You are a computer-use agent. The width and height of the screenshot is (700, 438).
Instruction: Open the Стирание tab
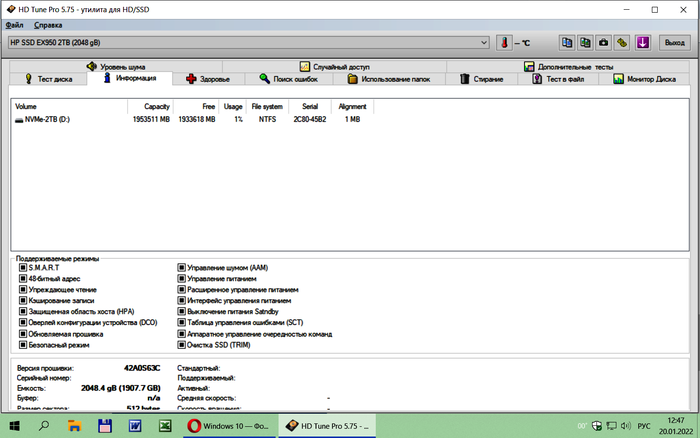(x=481, y=79)
